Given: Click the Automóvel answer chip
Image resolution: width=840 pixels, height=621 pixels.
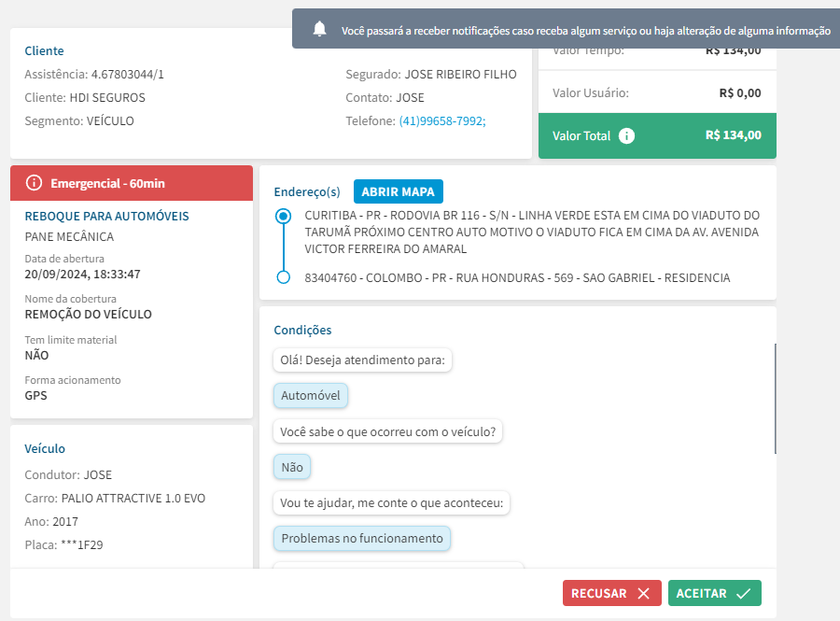Looking at the screenshot, I should pos(311,395).
